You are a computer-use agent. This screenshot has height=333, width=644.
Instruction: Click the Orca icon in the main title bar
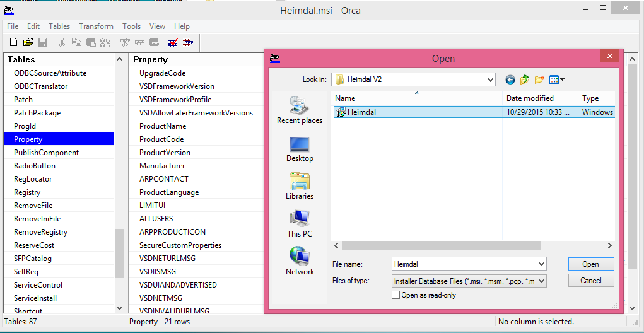pyautogui.click(x=9, y=10)
